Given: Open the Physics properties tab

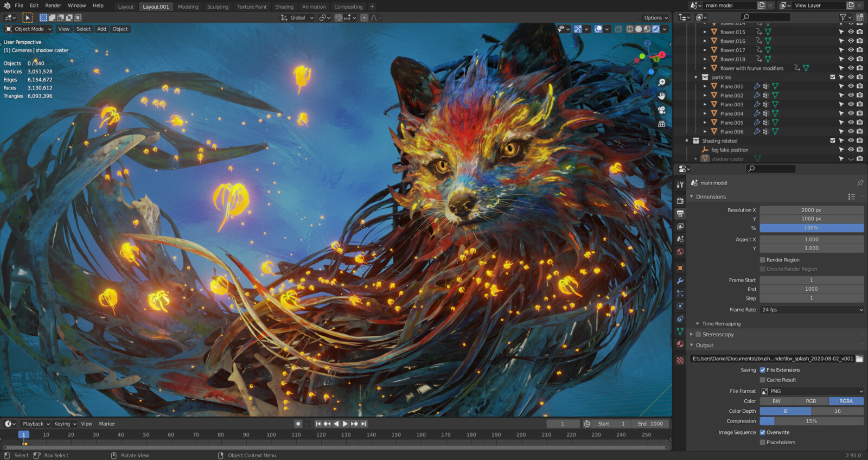Looking at the screenshot, I should pyautogui.click(x=680, y=306).
